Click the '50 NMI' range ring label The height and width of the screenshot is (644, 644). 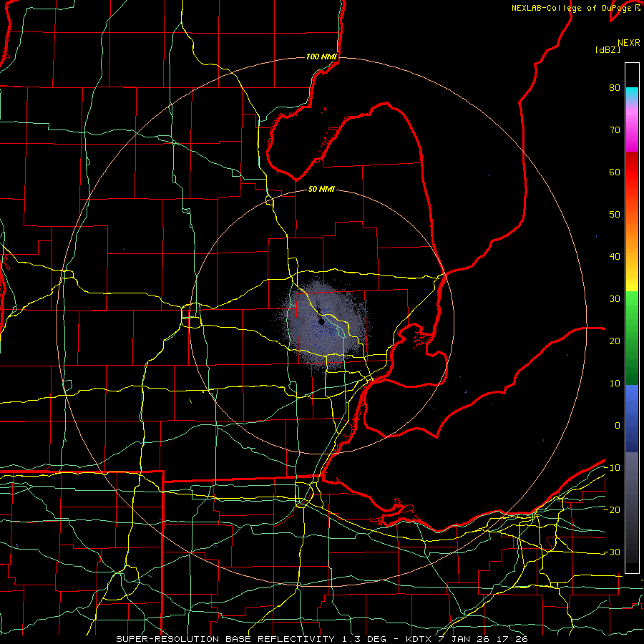coord(321,190)
